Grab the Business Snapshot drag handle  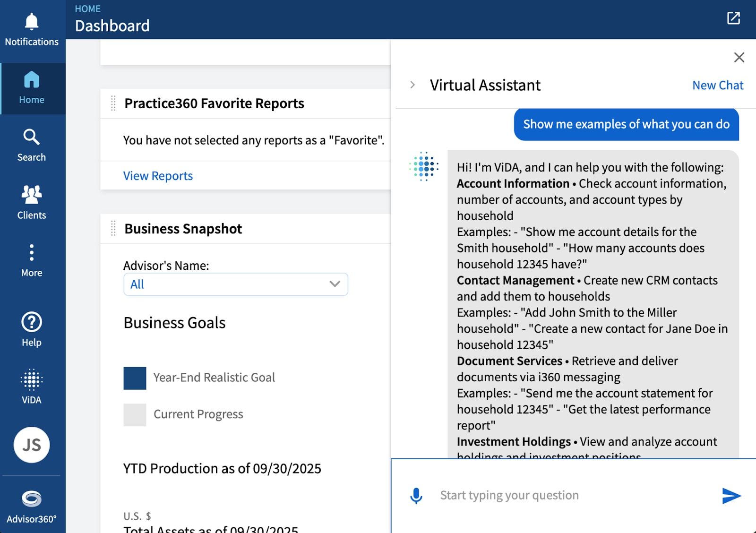[113, 229]
